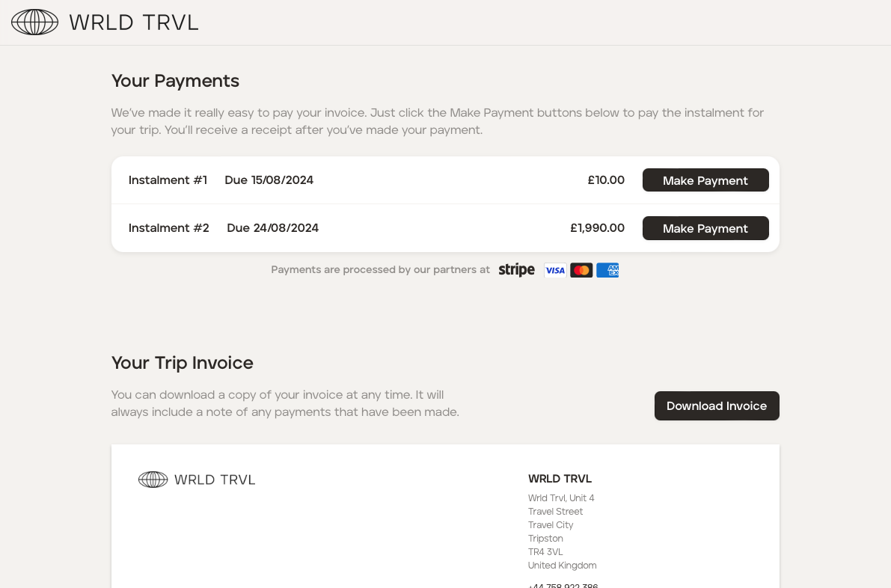The image size is (891, 588).
Task: Click the globe logo on the invoice
Action: click(x=153, y=480)
